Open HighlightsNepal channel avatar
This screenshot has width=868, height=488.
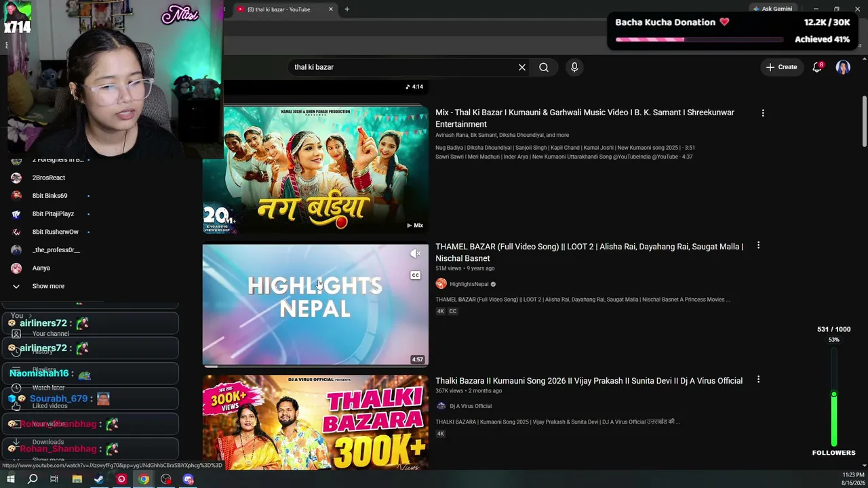click(441, 284)
